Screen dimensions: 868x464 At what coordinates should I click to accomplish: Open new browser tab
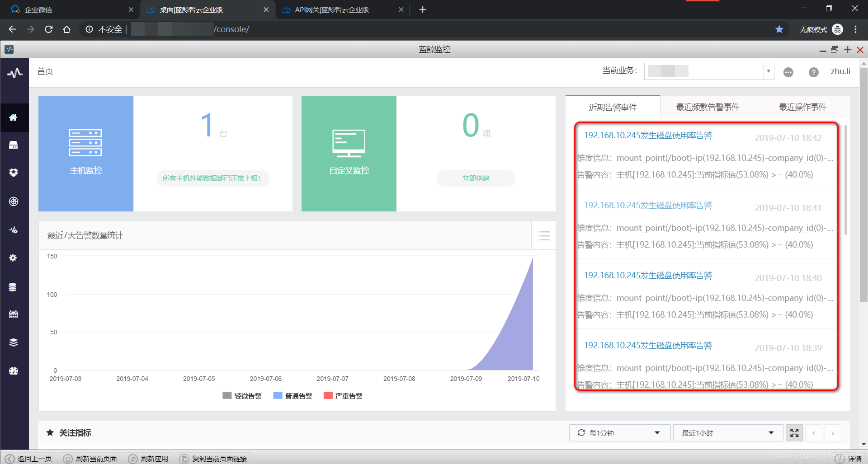coord(423,9)
